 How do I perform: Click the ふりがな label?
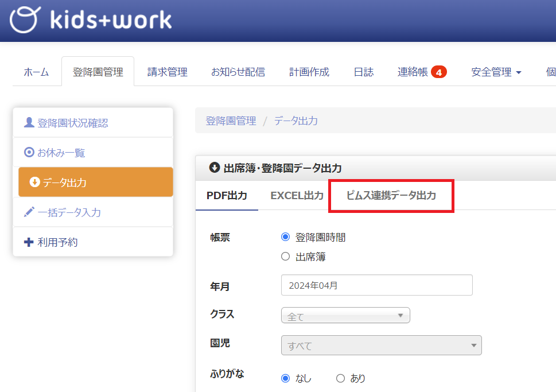click(x=227, y=374)
